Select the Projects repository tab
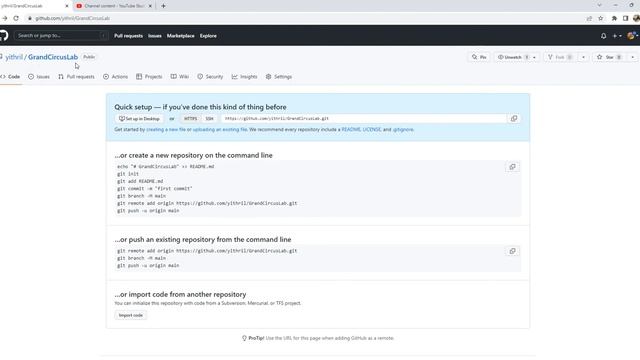640x360 pixels. [149, 77]
